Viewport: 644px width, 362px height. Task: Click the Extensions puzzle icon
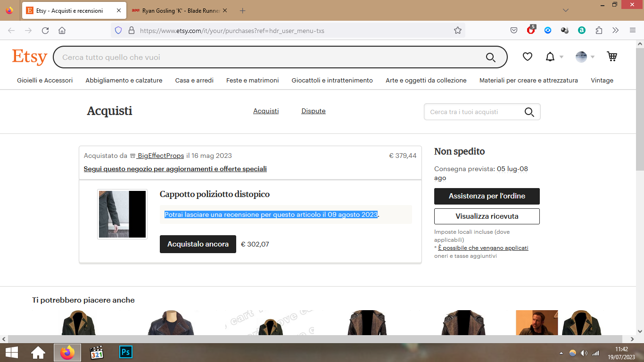[x=599, y=31]
